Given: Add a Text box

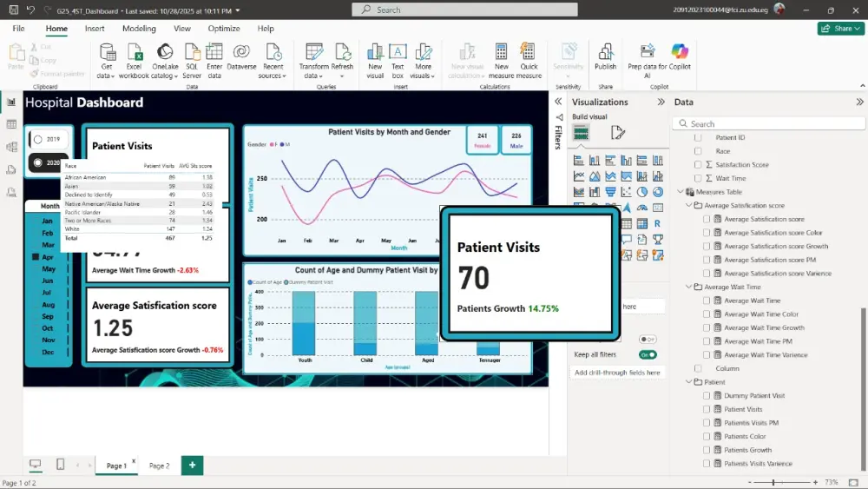Looking at the screenshot, I should (398, 61).
